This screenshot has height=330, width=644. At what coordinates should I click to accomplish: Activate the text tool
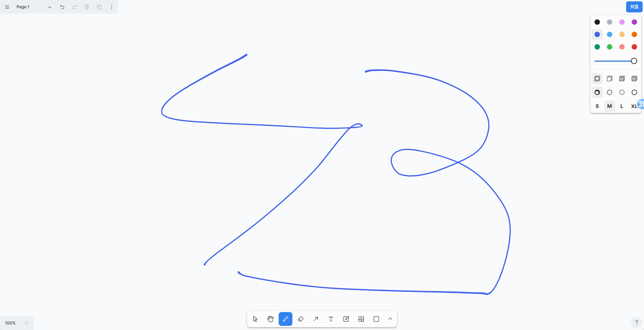(x=331, y=319)
